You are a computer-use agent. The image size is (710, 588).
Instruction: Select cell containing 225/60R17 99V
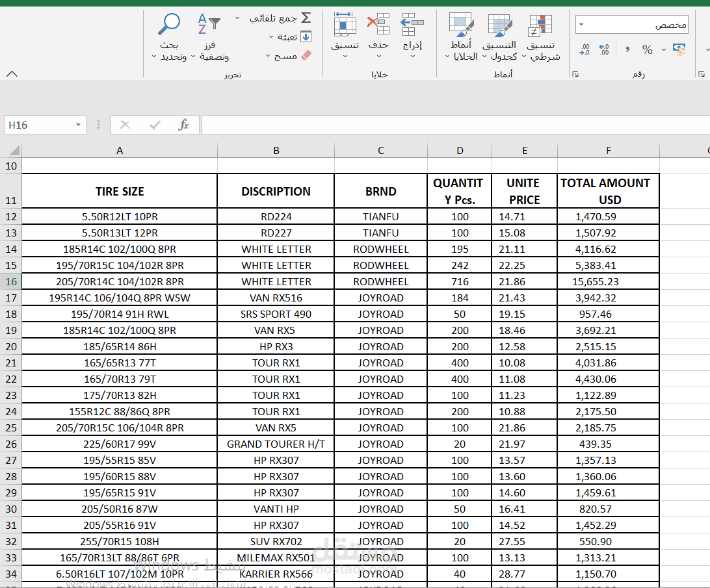coord(120,444)
